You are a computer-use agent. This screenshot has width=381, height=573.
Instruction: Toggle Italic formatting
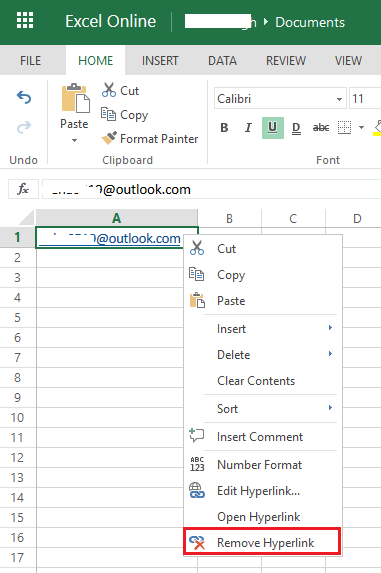tap(248, 128)
